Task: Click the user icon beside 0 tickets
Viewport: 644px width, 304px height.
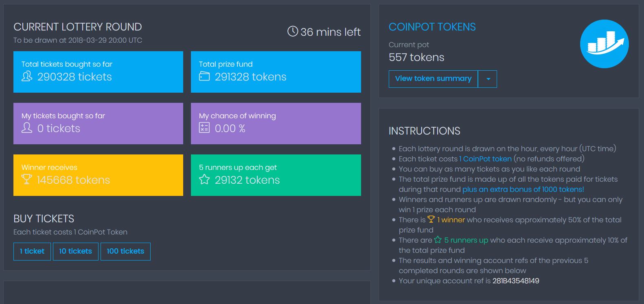Action: tap(27, 128)
